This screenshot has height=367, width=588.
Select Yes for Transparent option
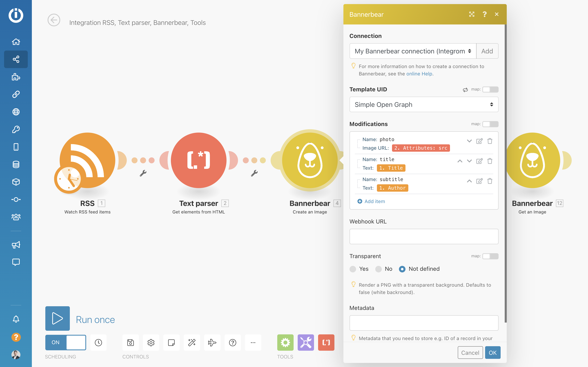point(353,269)
